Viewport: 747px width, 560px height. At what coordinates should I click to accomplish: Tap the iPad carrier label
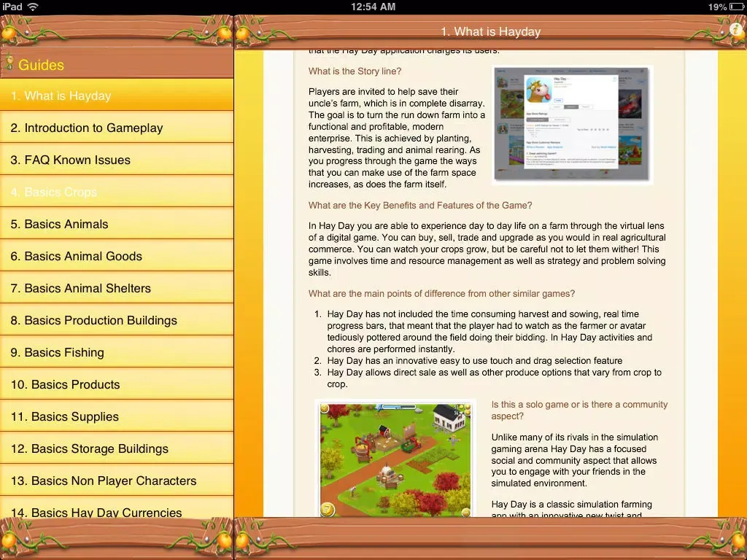tap(12, 7)
